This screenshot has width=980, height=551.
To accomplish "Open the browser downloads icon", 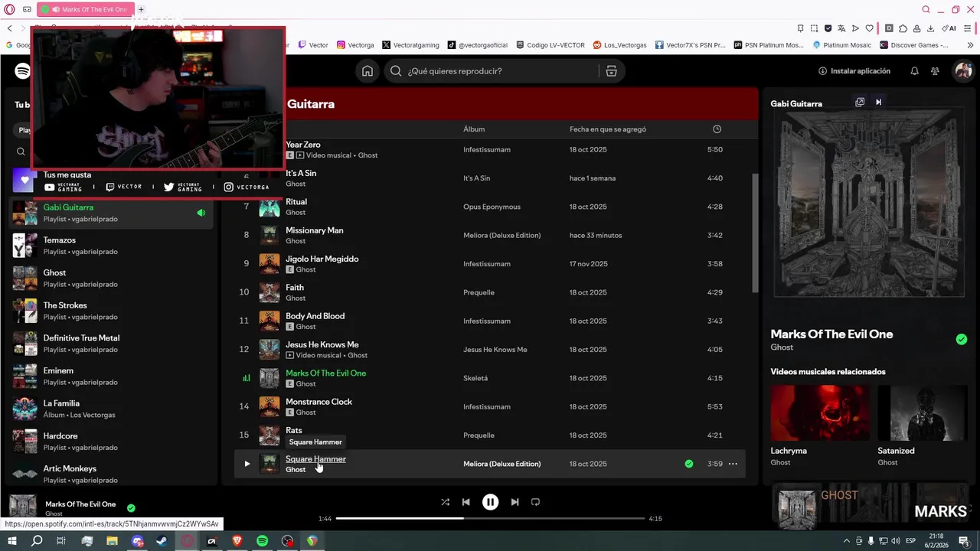I will click(x=930, y=28).
